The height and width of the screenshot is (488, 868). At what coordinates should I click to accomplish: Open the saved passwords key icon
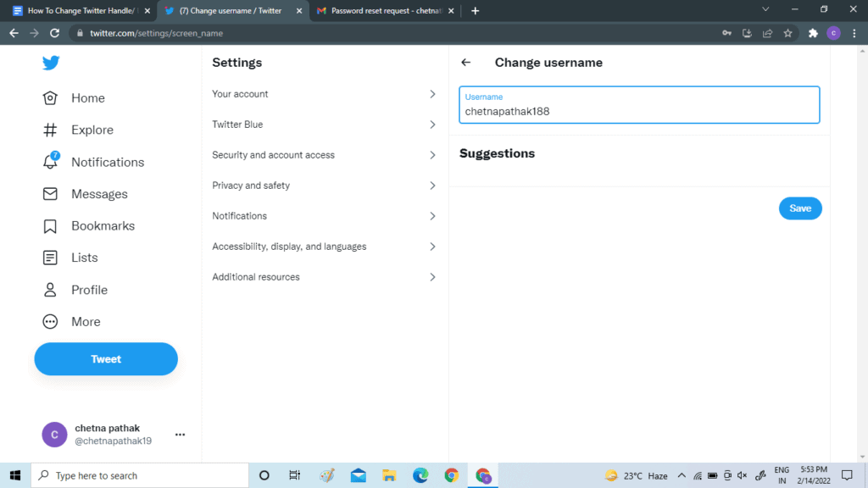coord(726,33)
